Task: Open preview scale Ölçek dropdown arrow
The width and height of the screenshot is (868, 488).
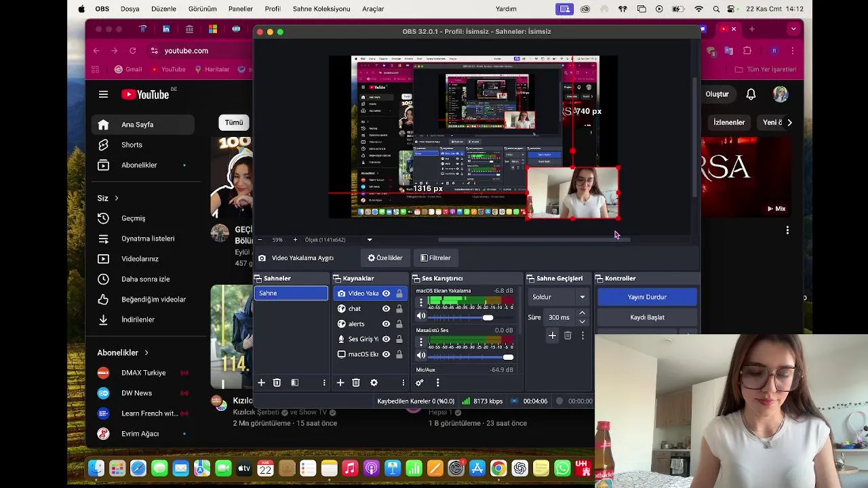Action: tap(370, 240)
